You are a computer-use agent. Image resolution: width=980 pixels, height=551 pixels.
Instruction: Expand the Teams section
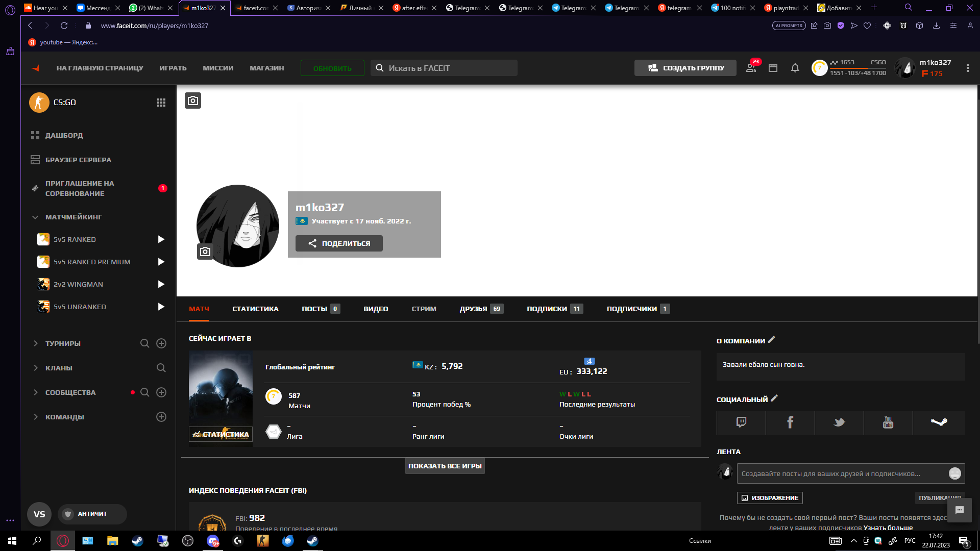point(35,417)
